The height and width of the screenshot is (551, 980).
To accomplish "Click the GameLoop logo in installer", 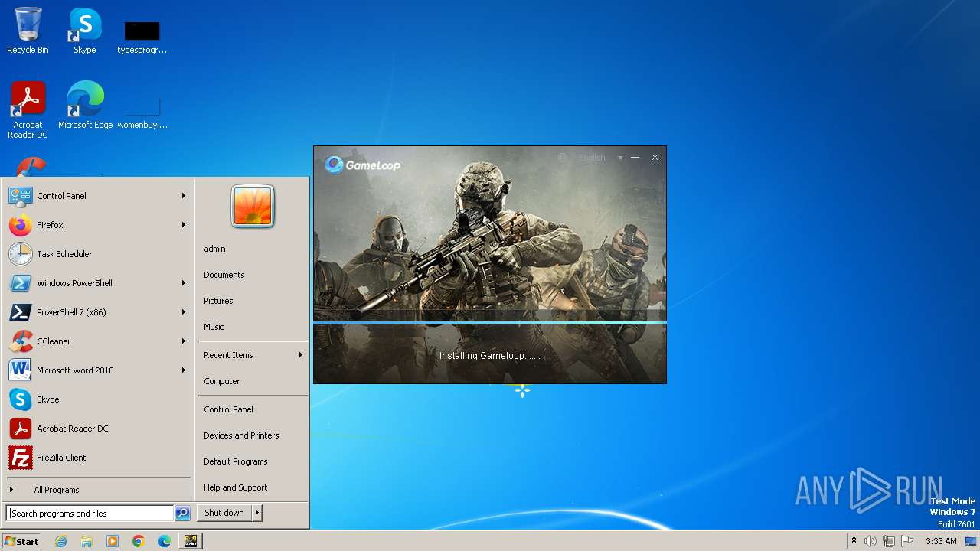I will pos(363,165).
